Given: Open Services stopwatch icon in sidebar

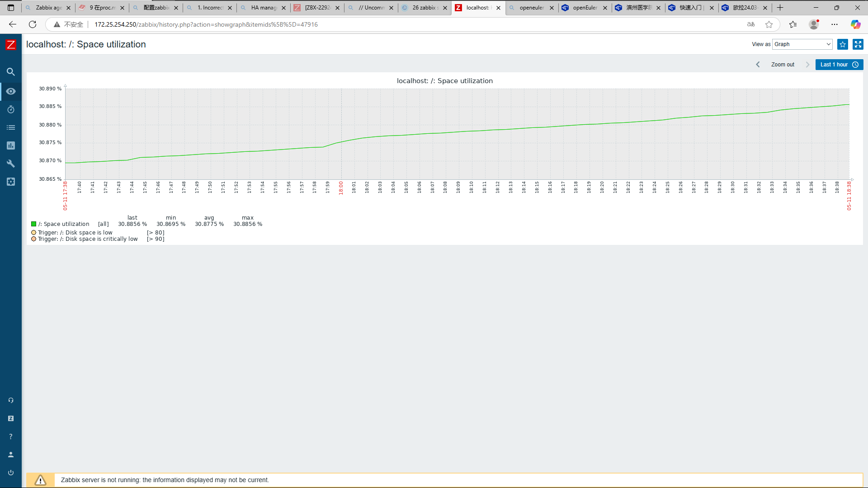Looking at the screenshot, I should [11, 109].
